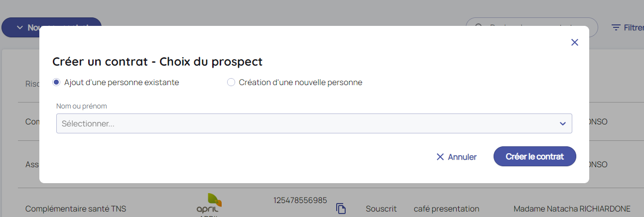Choose 'Création d'une nouvelle personne' option

pyautogui.click(x=231, y=83)
